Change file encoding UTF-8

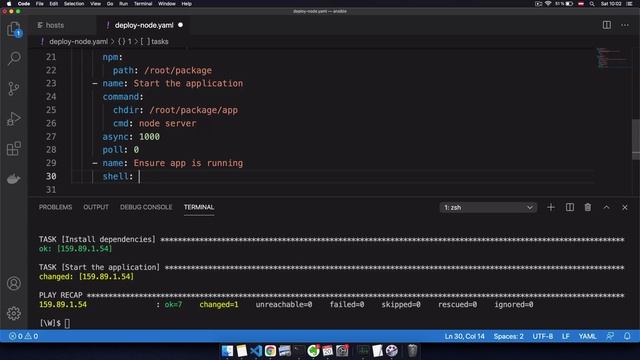coord(542,336)
